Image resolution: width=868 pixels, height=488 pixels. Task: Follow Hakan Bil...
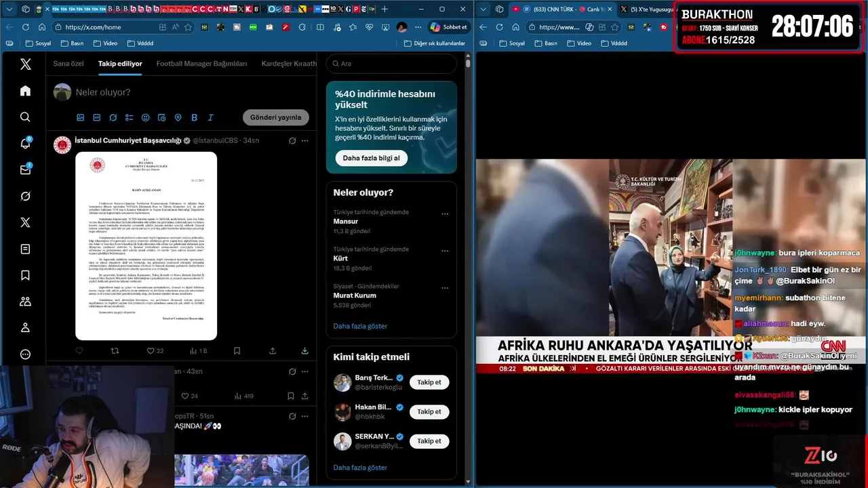tap(429, 411)
